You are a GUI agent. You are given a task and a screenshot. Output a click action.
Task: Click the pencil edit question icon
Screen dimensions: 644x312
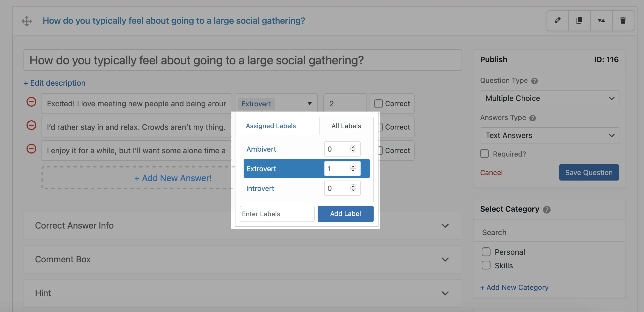click(558, 20)
